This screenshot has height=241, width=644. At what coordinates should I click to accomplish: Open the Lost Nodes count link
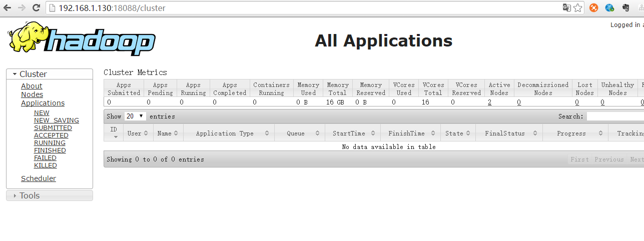coord(577,102)
